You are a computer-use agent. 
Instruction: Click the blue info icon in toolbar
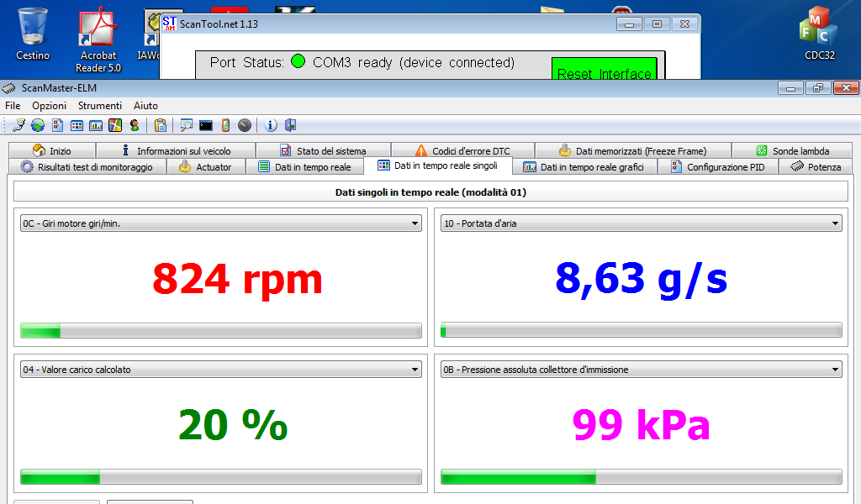(x=271, y=125)
